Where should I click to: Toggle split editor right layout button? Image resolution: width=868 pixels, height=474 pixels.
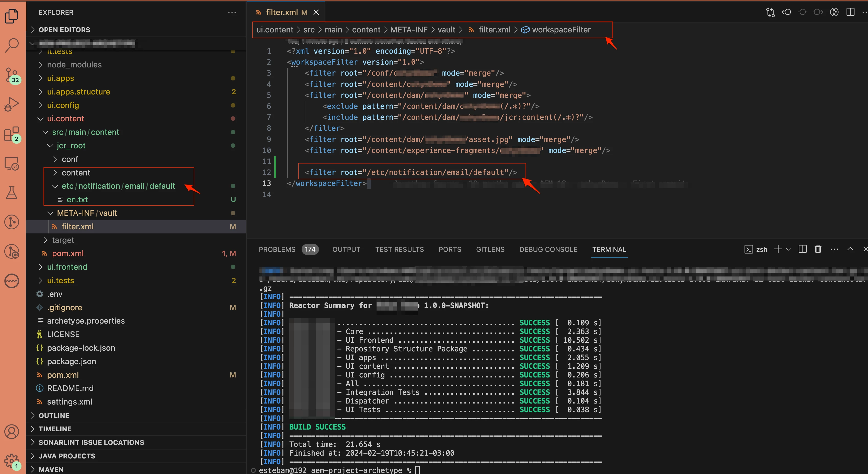[x=850, y=13]
